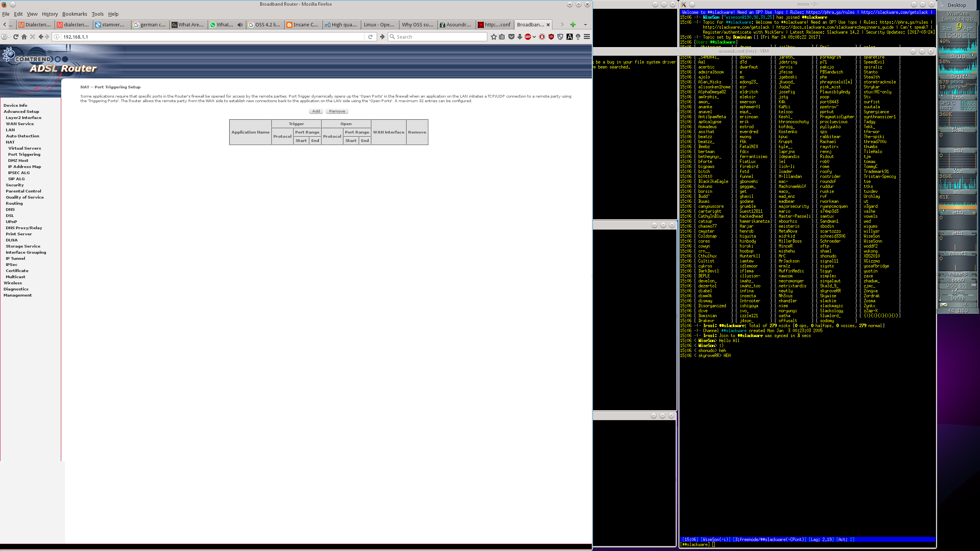The image size is (980, 551).
Task: Open Diagnostics in router sidebar
Action: click(x=16, y=289)
